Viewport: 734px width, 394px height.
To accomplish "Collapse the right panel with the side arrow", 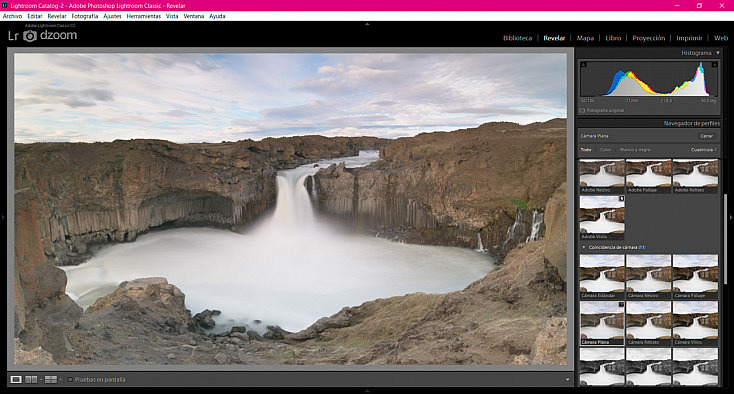I will pos(731,217).
